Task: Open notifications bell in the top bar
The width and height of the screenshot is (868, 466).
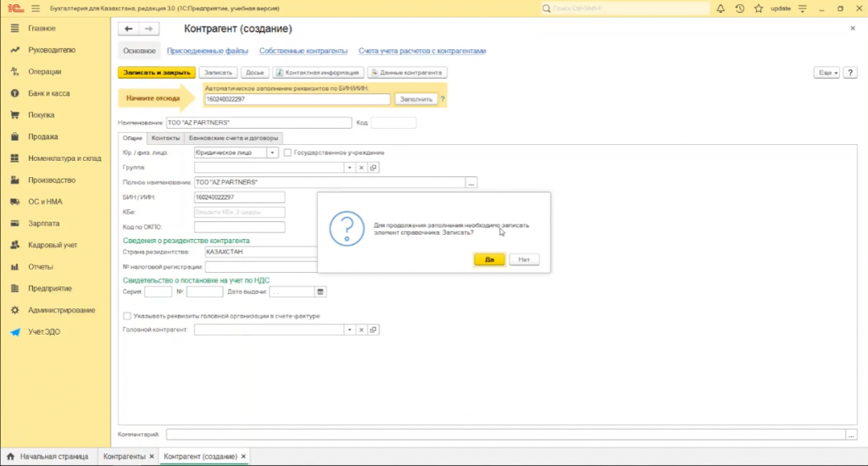Action: (721, 8)
